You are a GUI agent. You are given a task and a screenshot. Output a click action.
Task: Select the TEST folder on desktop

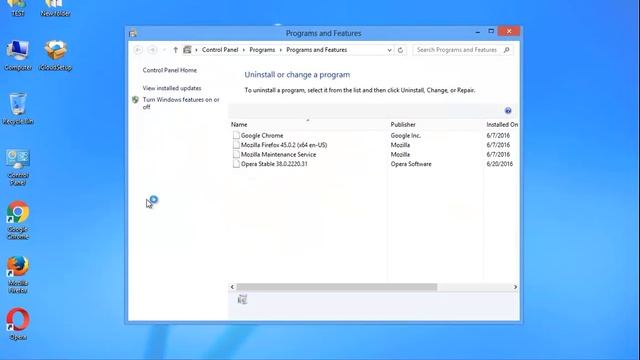(18, 8)
